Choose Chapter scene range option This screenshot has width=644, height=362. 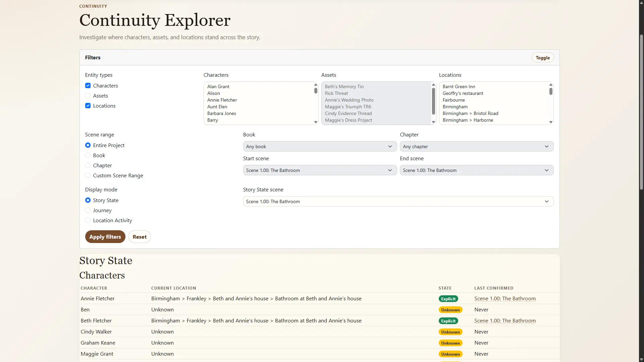(x=88, y=165)
